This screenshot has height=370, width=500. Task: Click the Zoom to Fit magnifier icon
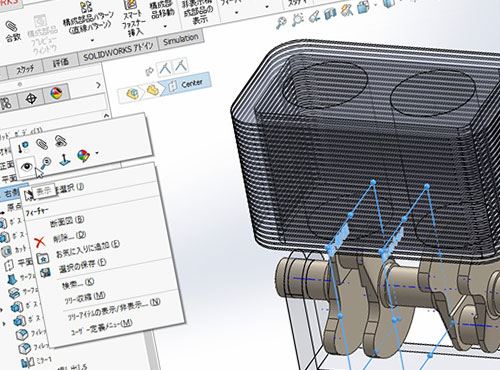point(282,23)
